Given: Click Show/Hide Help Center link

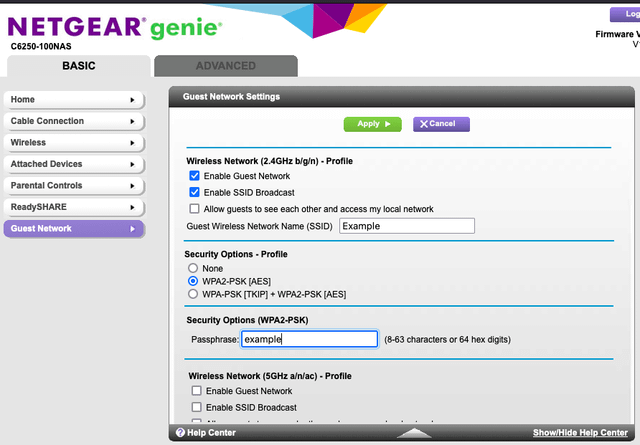Looking at the screenshot, I should [580, 433].
